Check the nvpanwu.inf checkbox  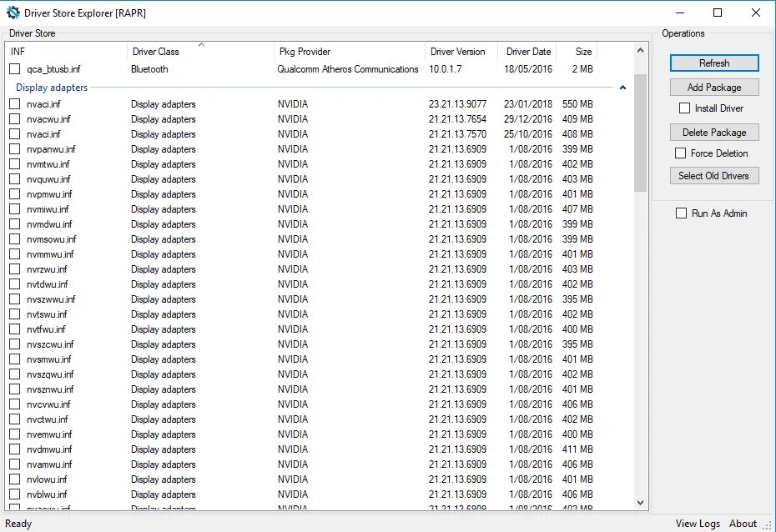(x=15, y=148)
